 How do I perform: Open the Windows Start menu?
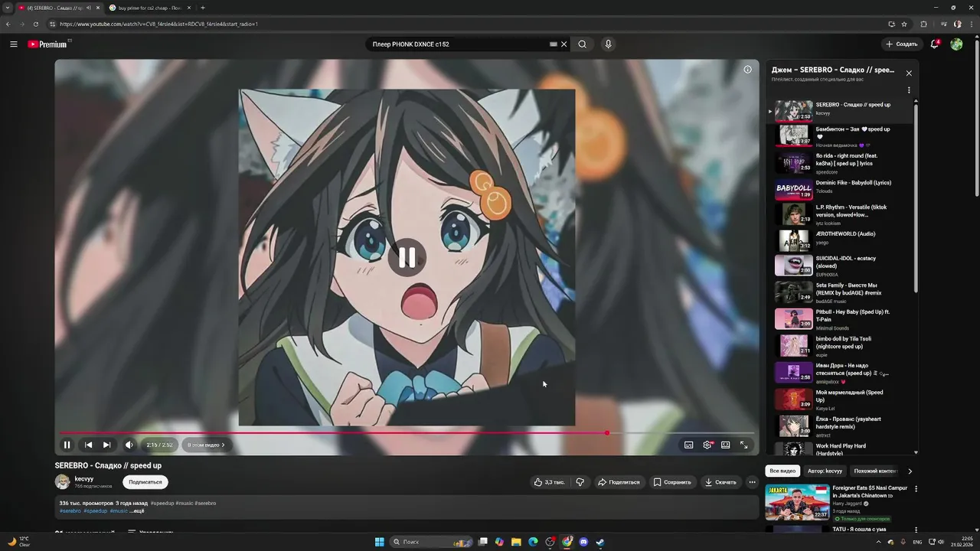[379, 542]
